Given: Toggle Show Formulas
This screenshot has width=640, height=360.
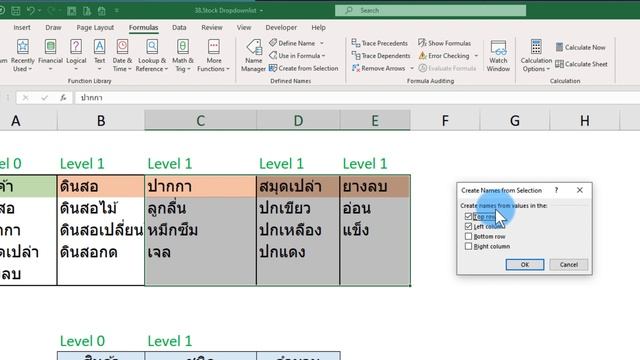Looking at the screenshot, I should coord(444,43).
